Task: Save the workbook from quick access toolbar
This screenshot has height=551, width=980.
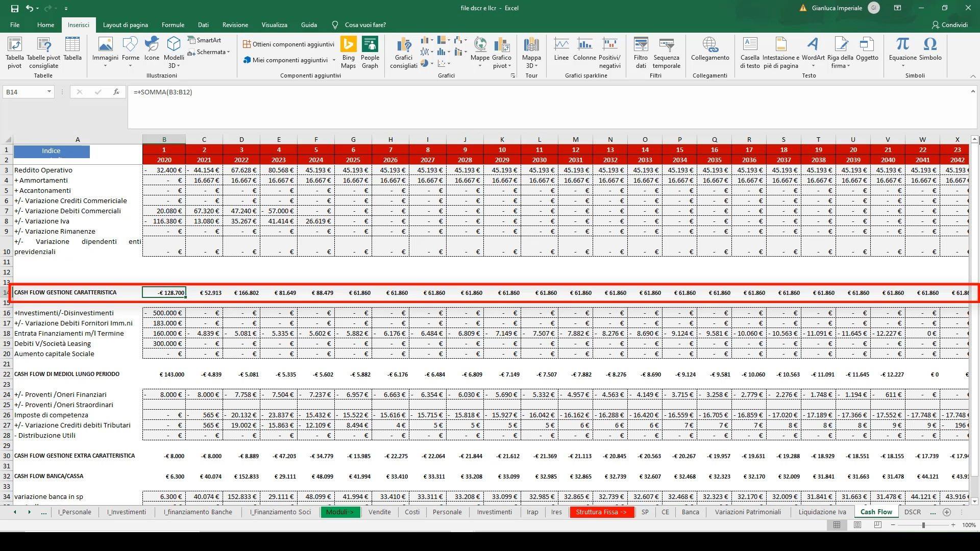Action: point(14,8)
